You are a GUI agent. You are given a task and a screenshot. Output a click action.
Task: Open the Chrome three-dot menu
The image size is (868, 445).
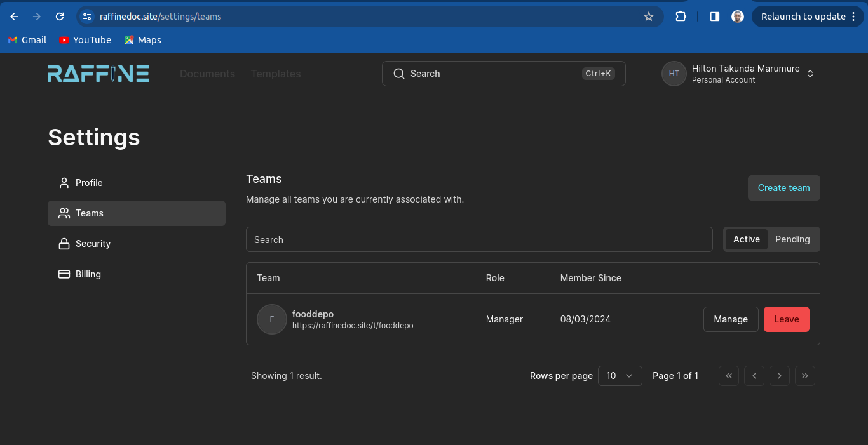click(853, 17)
